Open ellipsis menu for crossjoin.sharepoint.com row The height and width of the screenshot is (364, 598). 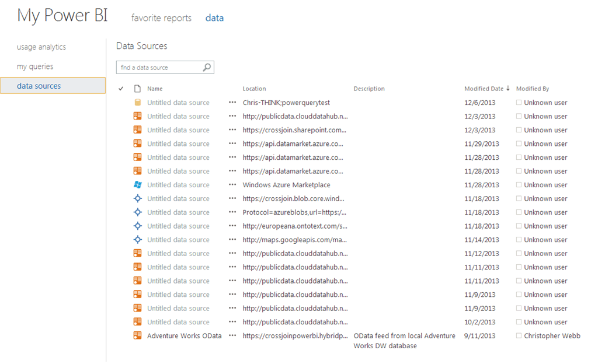point(232,130)
